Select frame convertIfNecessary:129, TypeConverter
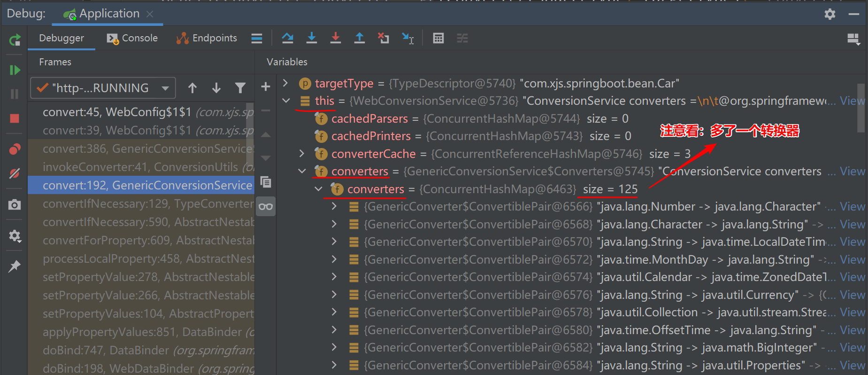868x375 pixels. (141, 203)
